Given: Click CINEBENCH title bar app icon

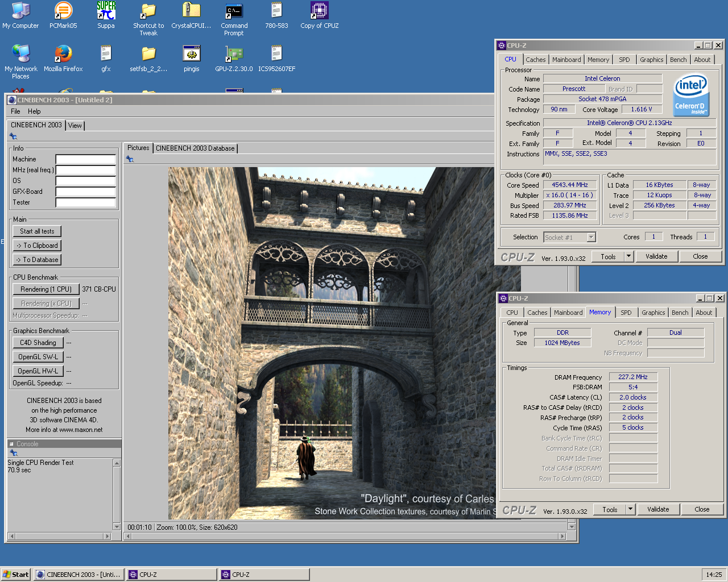Looking at the screenshot, I should (x=11, y=100).
